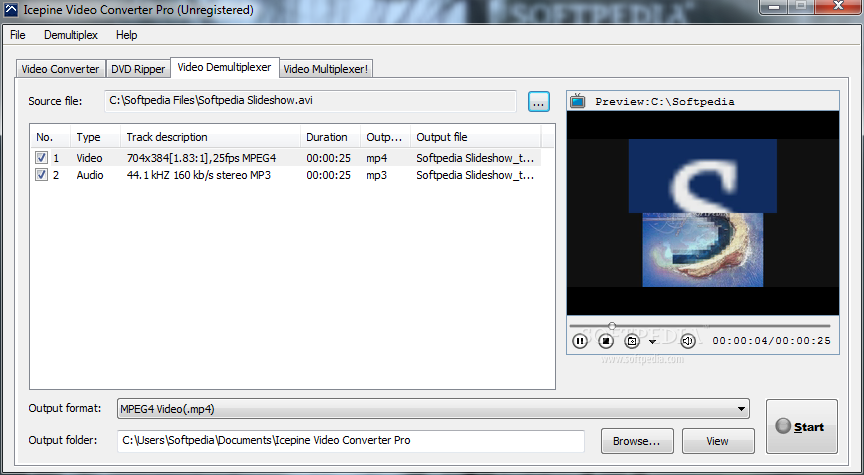This screenshot has height=475, width=864.
Task: Click the Browse... output folder button
Action: tap(636, 441)
